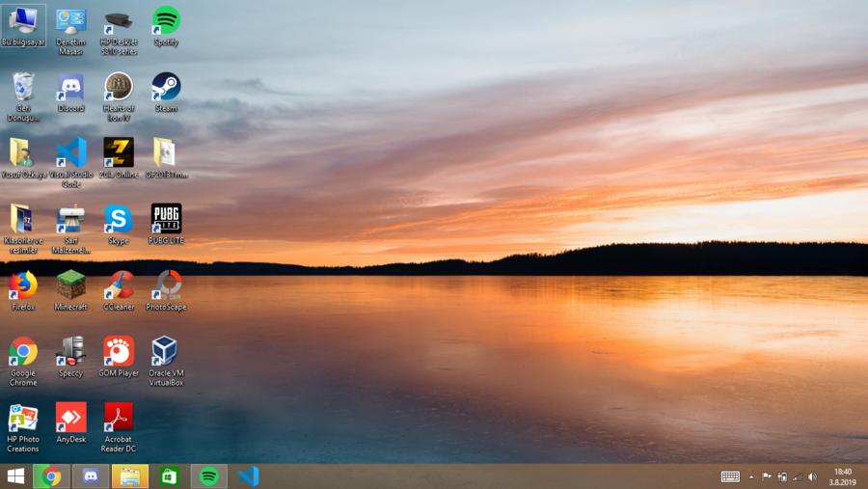Select the PhotoScape desktop shortcut

(x=166, y=290)
